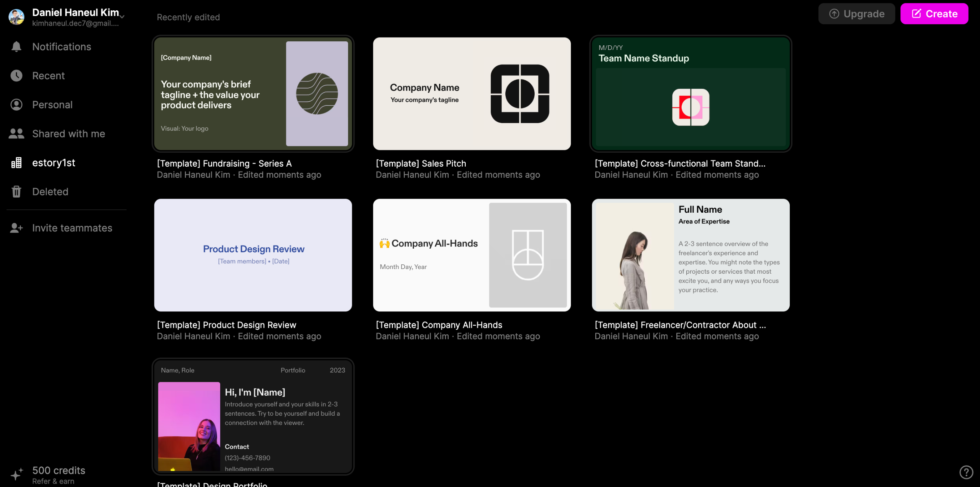Open Recent via the clock icon
The height and width of the screenshot is (487, 980).
point(16,76)
